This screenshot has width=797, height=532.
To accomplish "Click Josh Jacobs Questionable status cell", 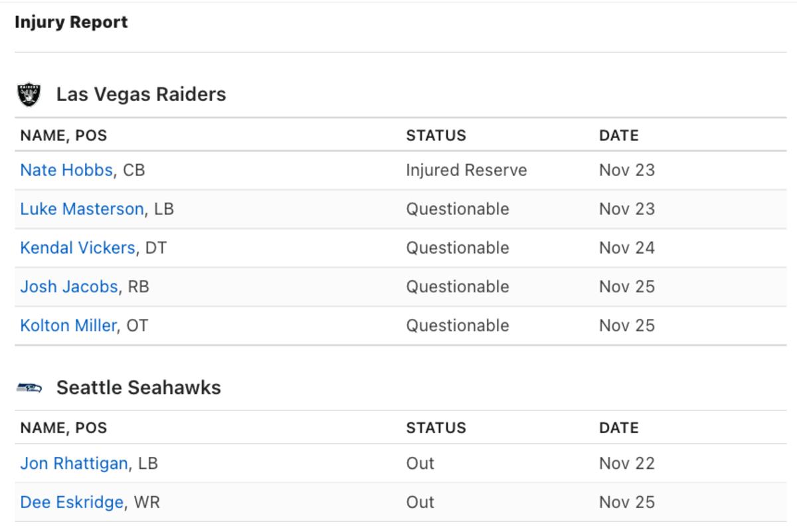I will [x=458, y=287].
